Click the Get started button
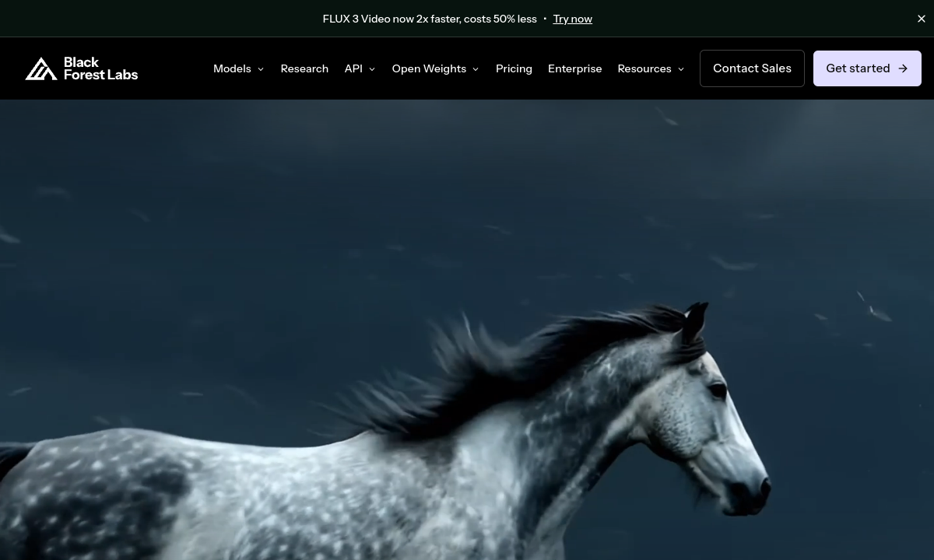 [x=867, y=68]
